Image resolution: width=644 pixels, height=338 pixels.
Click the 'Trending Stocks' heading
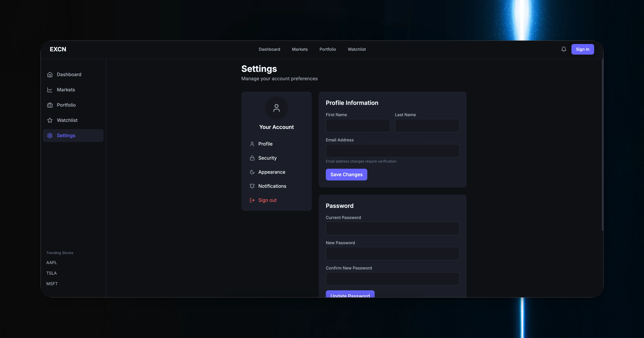[x=60, y=253]
